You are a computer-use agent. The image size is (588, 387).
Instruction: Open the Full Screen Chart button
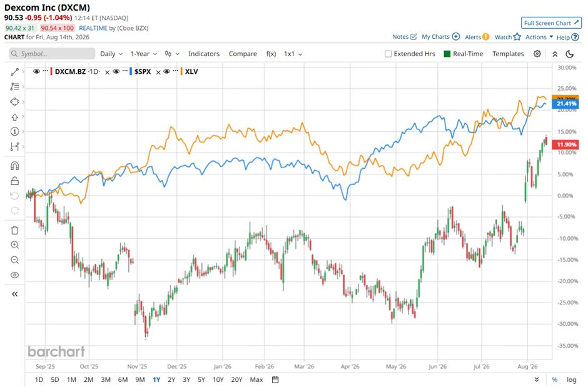point(551,23)
